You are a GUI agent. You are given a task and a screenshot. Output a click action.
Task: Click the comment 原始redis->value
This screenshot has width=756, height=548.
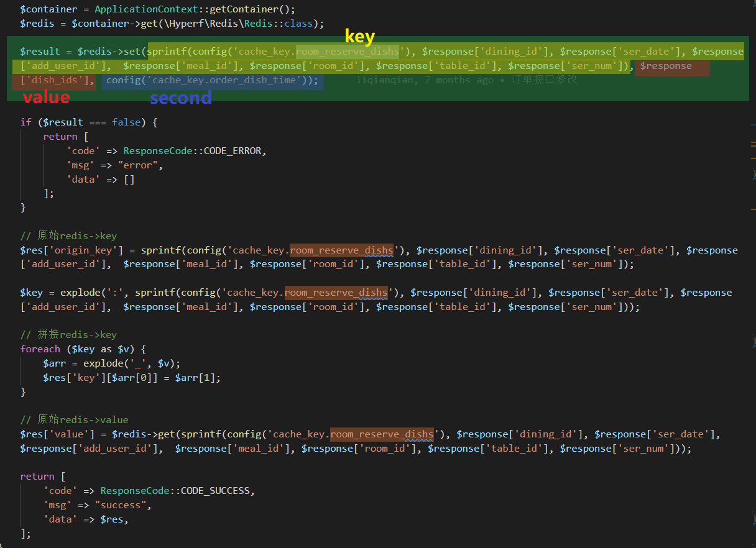(x=74, y=420)
